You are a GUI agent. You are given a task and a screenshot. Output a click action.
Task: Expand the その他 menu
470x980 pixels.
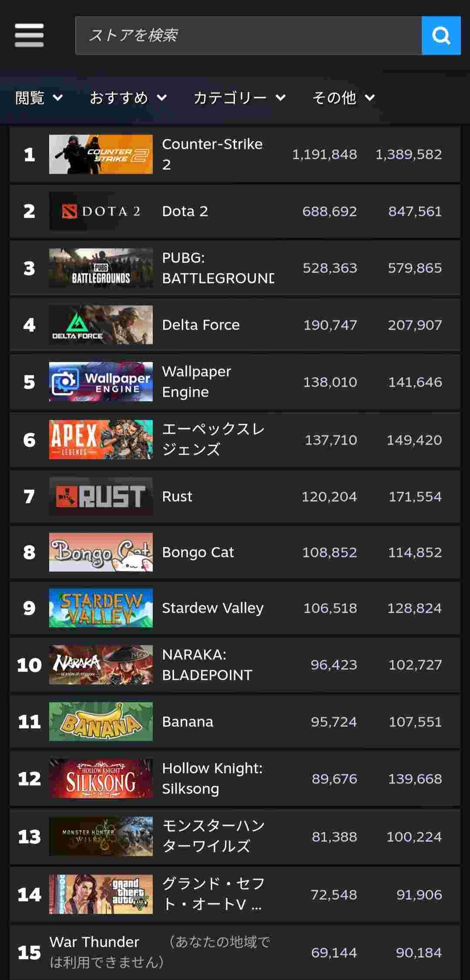[x=343, y=98]
